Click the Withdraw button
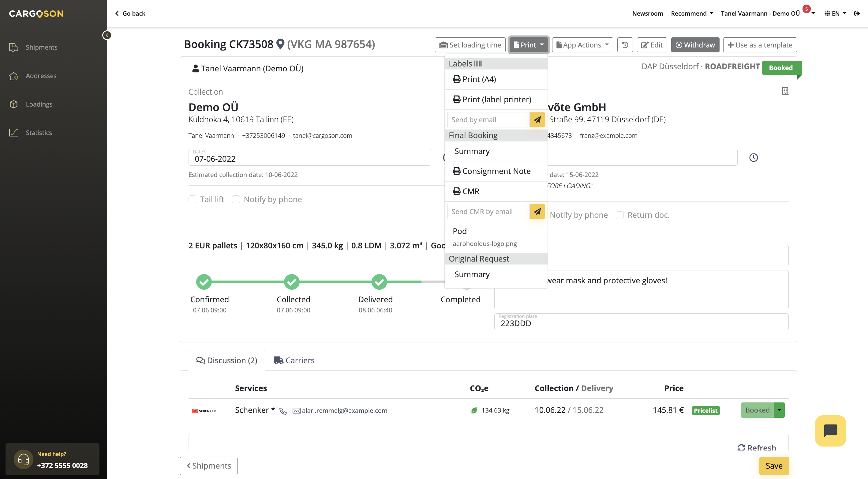Screen dimensions: 868x479 point(695,45)
